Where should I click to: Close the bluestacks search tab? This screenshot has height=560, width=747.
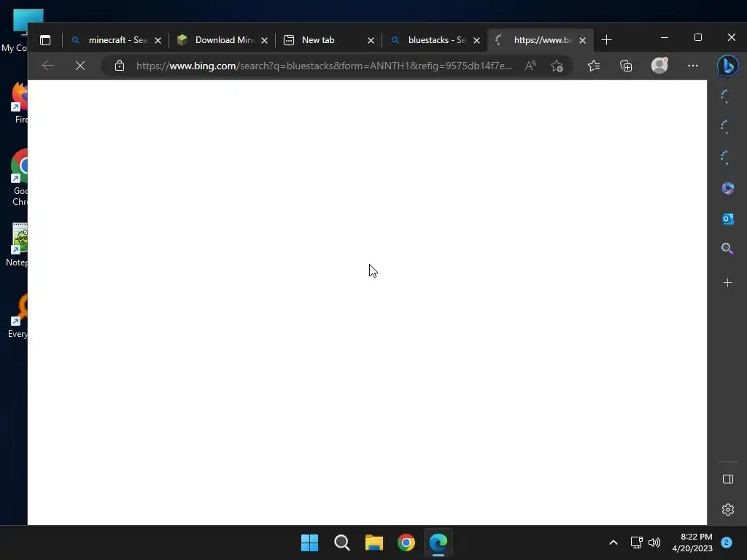(476, 41)
